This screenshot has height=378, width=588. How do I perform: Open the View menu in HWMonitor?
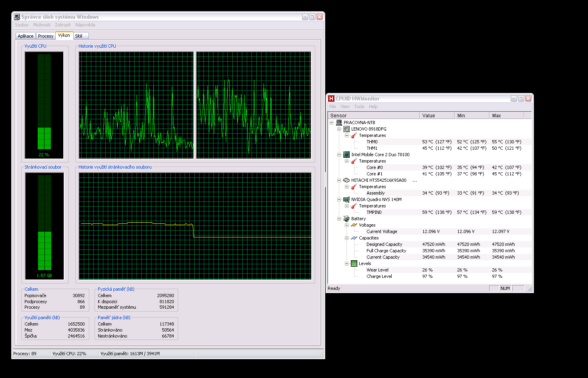[x=345, y=107]
